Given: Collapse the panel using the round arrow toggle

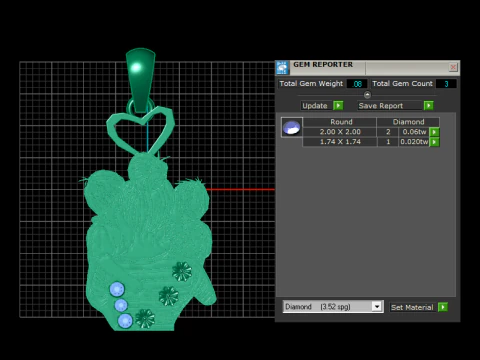Looking at the screenshot, I should pos(367,95).
